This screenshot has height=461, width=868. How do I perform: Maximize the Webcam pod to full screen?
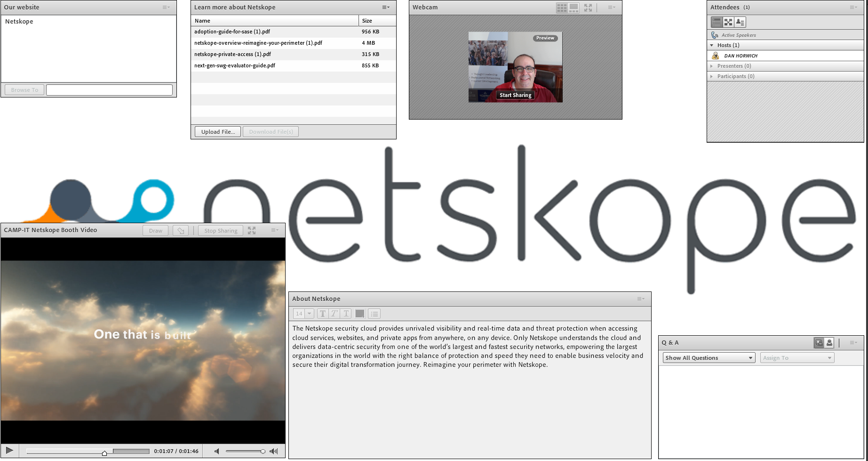point(588,8)
